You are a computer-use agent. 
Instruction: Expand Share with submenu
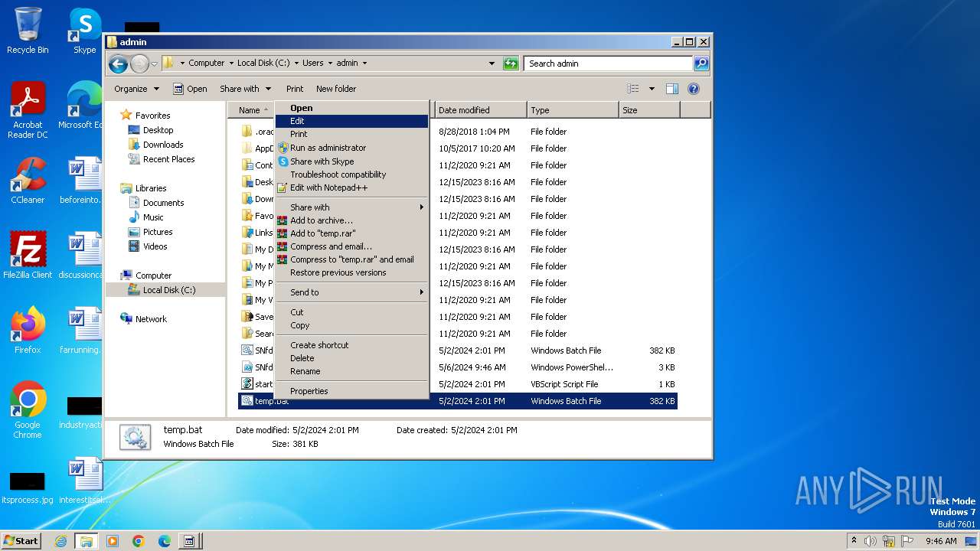coord(352,207)
